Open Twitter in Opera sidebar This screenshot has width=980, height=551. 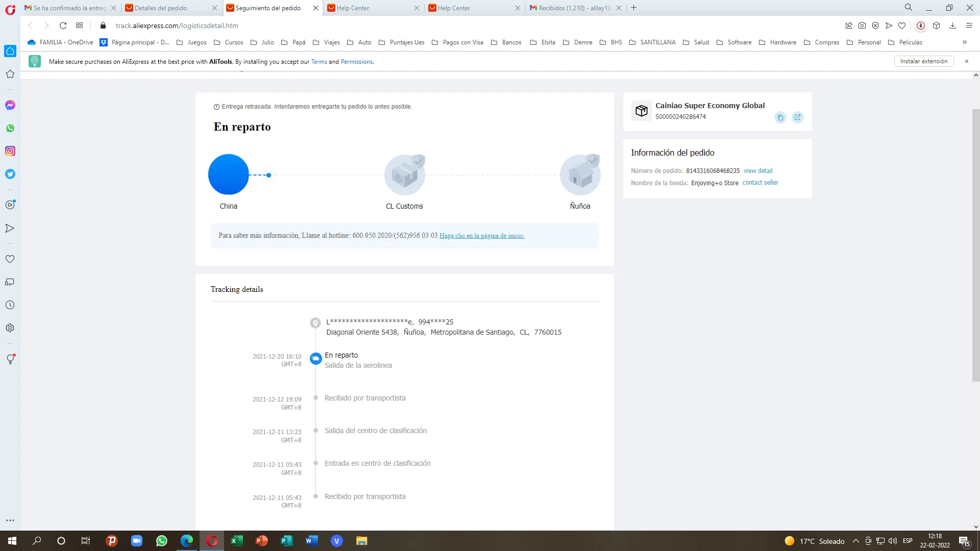[x=10, y=174]
